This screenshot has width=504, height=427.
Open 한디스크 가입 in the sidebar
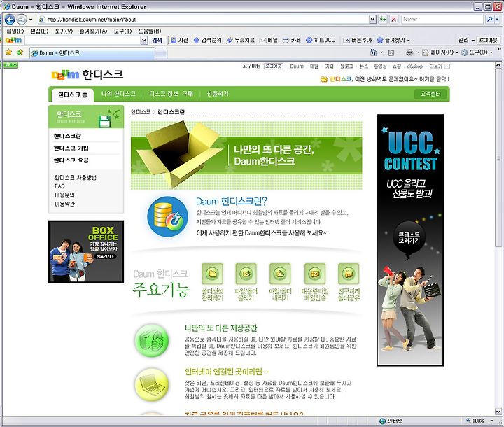[71, 148]
